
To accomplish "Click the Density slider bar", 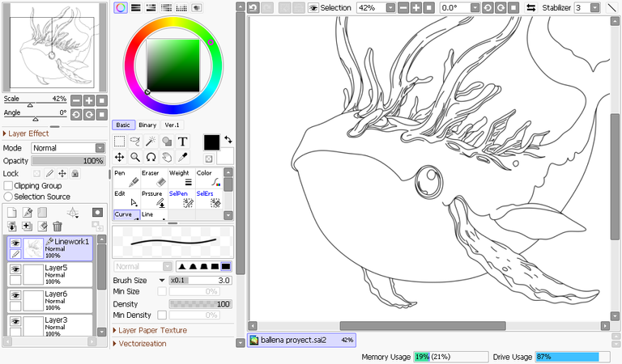I will [200, 304].
